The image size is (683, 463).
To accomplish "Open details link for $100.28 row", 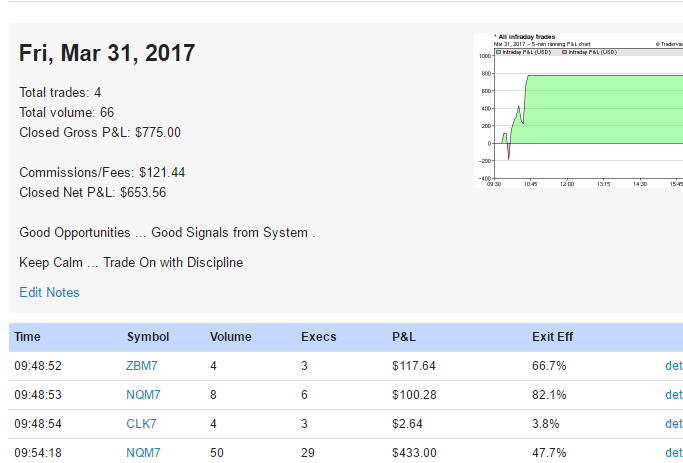I will click(674, 395).
